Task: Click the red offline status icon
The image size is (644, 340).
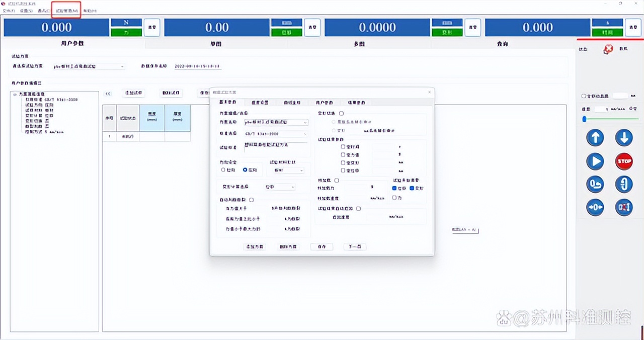Action: point(608,49)
